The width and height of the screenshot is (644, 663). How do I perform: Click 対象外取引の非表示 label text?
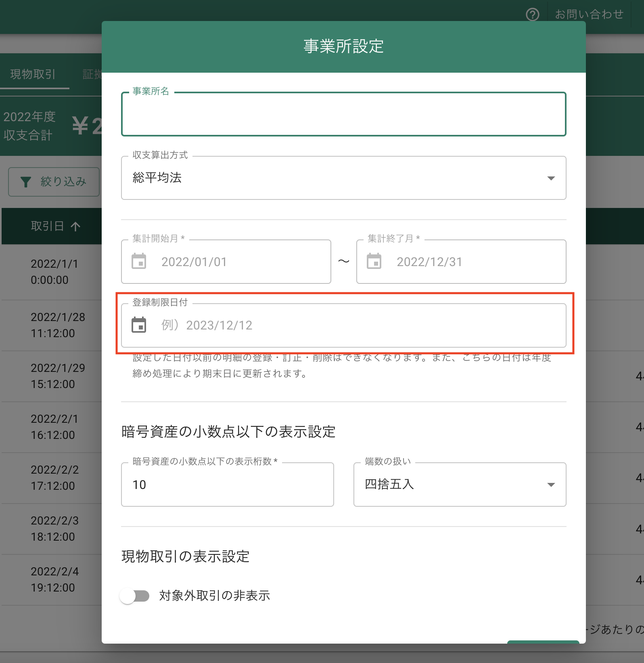click(215, 596)
